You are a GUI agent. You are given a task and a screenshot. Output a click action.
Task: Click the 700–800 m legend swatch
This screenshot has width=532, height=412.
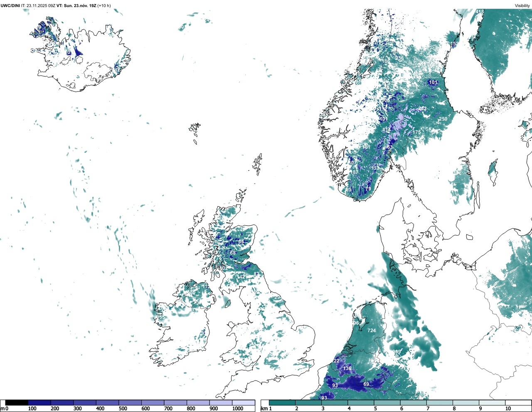coord(175,403)
